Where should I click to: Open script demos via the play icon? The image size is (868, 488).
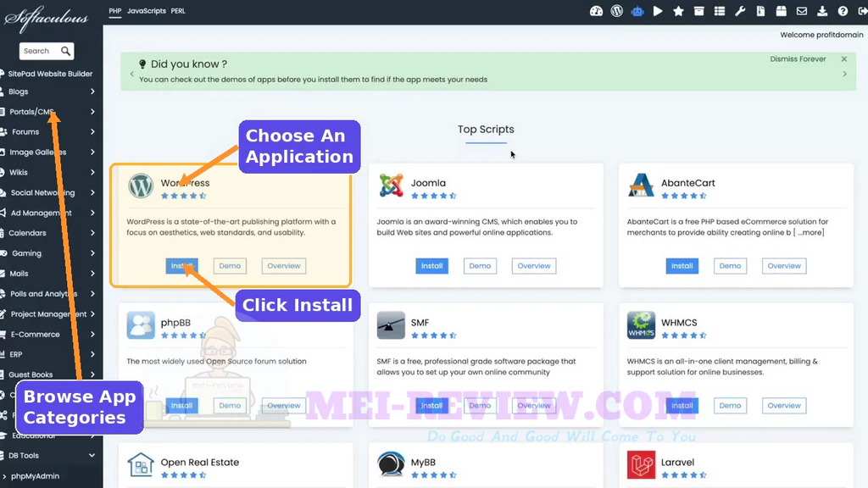pos(658,11)
